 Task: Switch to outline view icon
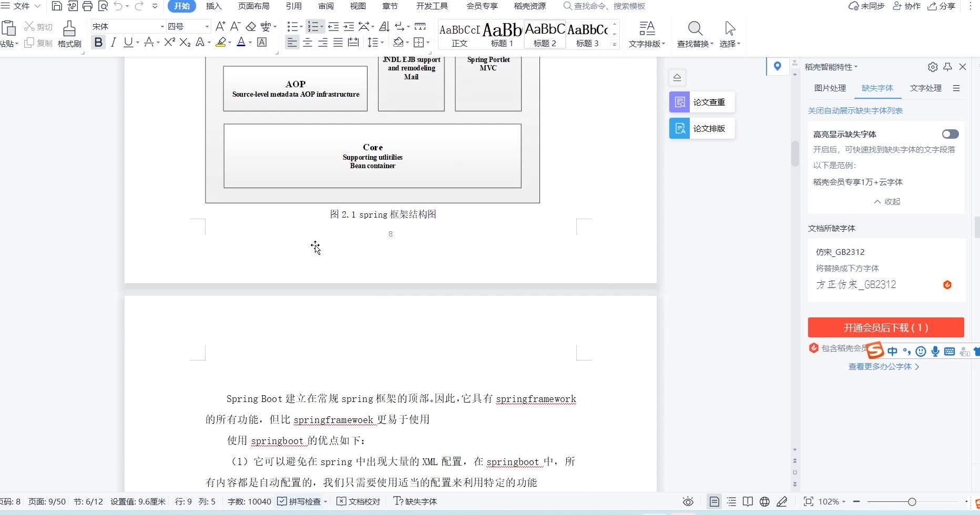pyautogui.click(x=731, y=502)
